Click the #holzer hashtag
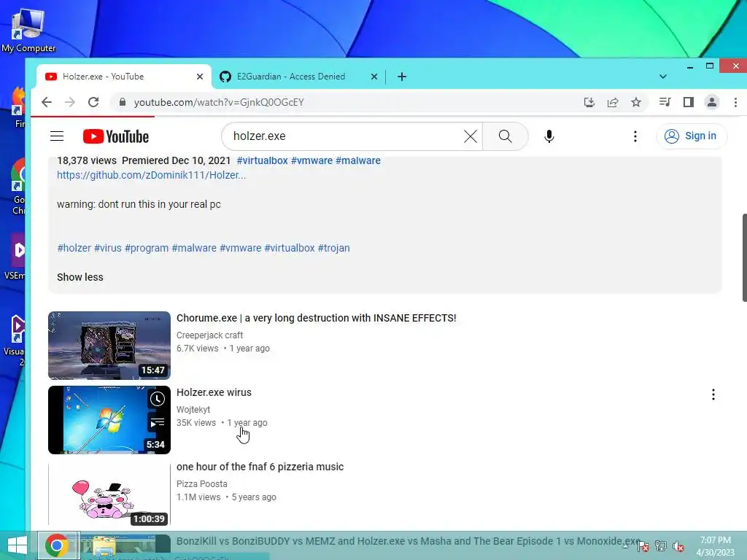Viewport: 747px width, 560px height. 74,248
